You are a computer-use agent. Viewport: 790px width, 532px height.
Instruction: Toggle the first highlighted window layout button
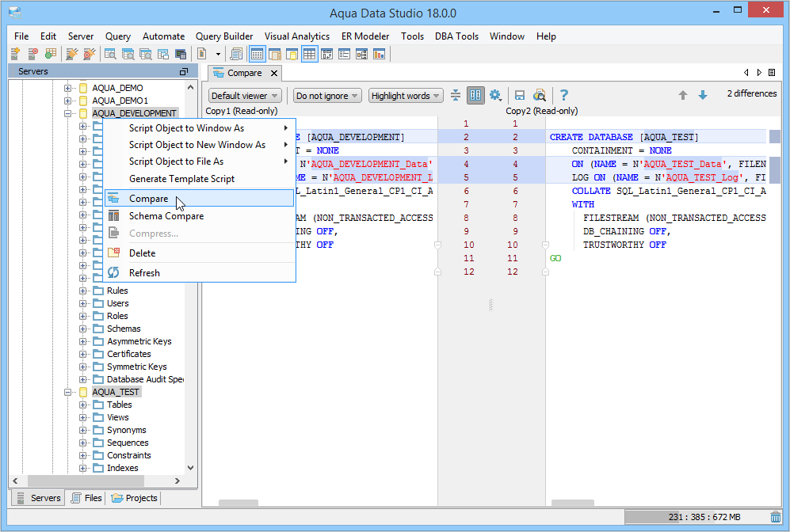(257, 54)
